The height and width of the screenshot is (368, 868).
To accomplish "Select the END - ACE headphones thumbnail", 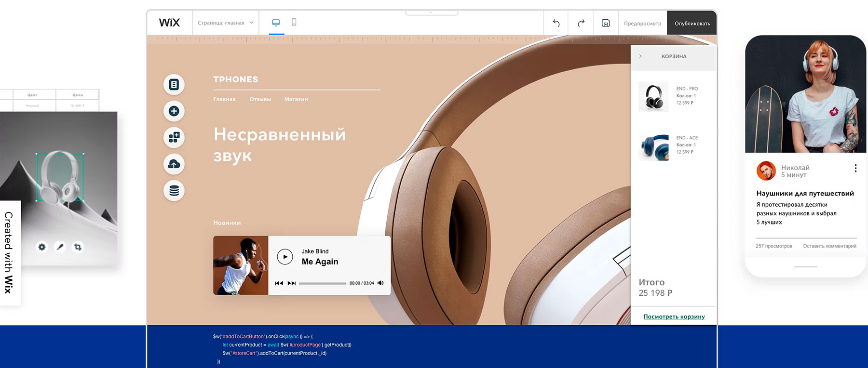I will pyautogui.click(x=654, y=146).
